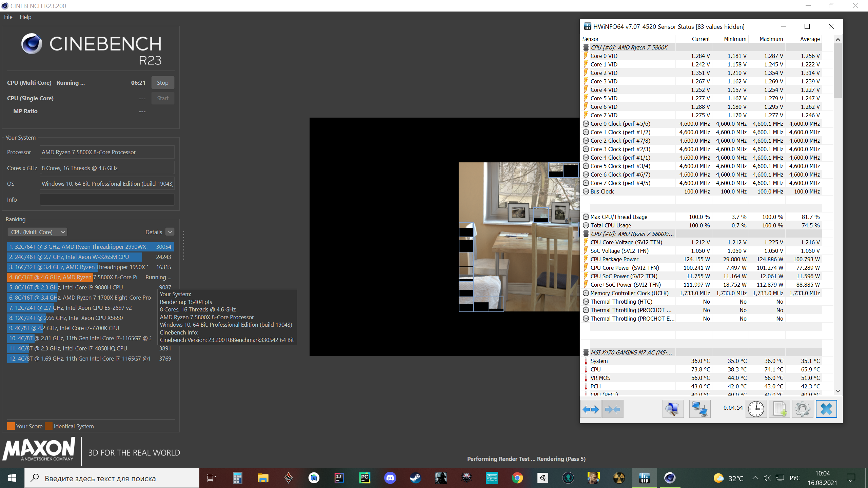The width and height of the screenshot is (868, 488).
Task: Open HWiNFO sensor settings gear
Action: click(x=802, y=409)
